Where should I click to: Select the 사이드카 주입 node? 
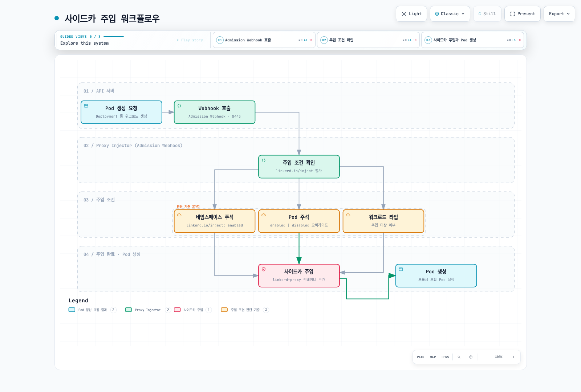[299, 275]
